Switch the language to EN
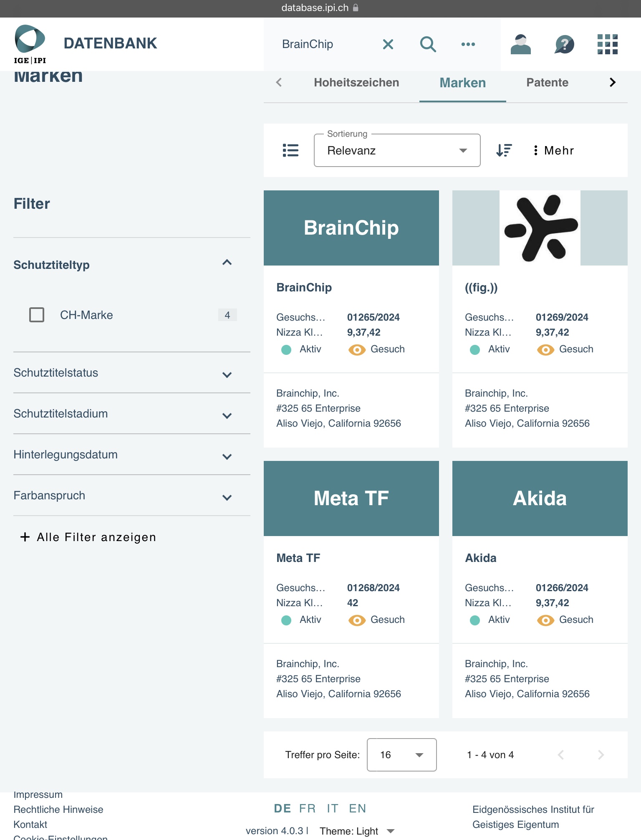The image size is (641, 840). pyautogui.click(x=357, y=809)
